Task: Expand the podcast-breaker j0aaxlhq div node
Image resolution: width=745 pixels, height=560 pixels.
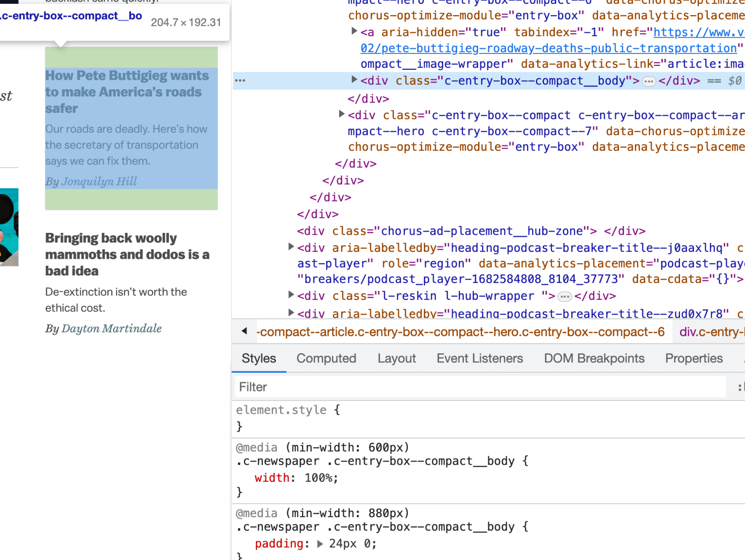Action: click(x=291, y=247)
